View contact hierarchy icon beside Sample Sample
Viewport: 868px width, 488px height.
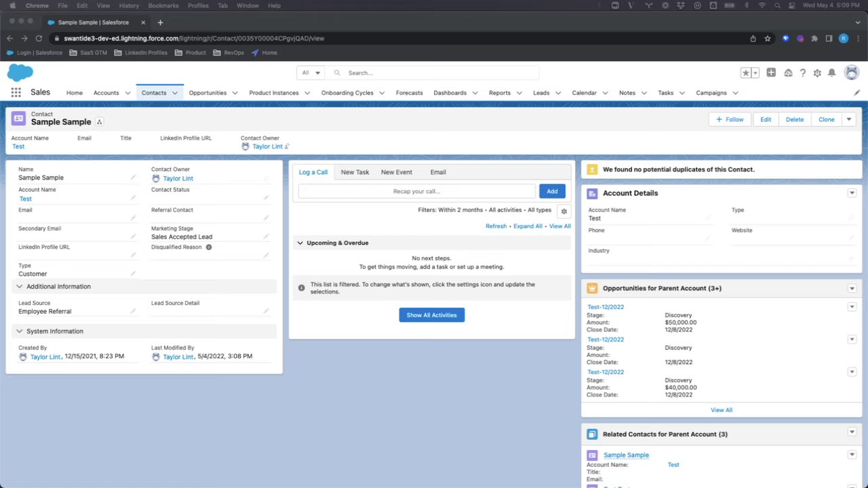pyautogui.click(x=99, y=122)
